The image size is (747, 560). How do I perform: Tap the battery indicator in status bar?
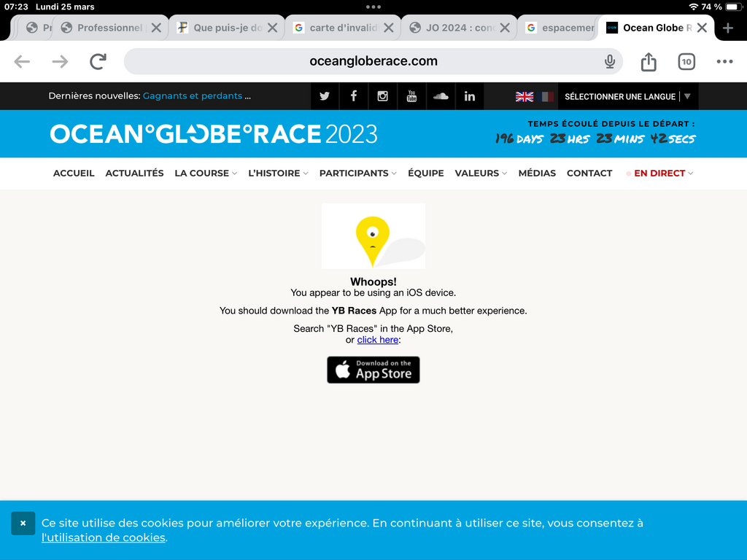coord(734,7)
